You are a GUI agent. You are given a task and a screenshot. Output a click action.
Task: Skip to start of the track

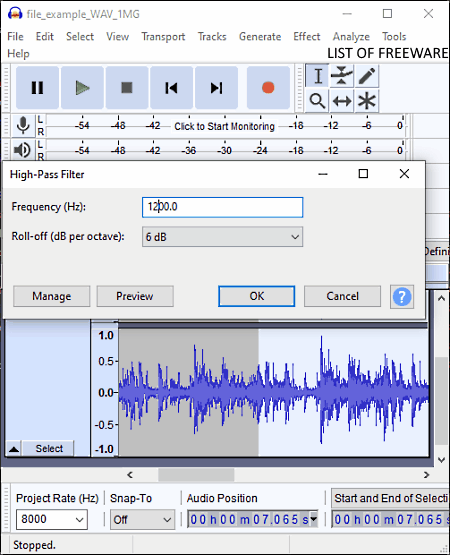pos(171,87)
